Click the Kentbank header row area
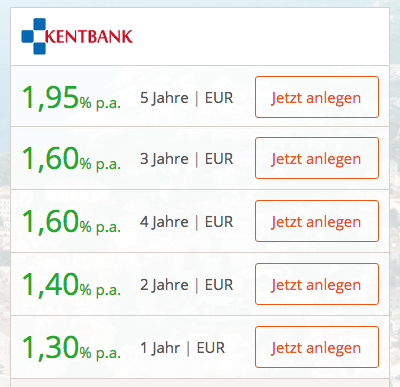400x387 pixels. click(200, 36)
